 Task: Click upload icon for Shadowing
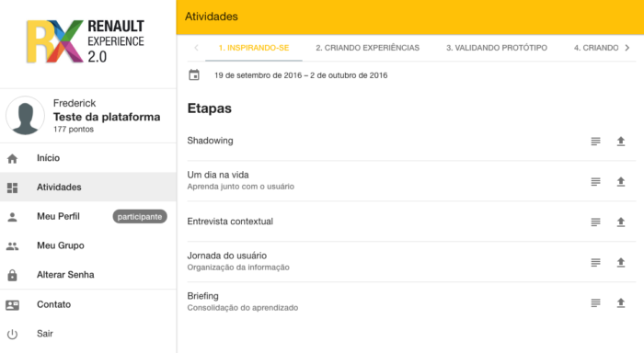click(621, 142)
